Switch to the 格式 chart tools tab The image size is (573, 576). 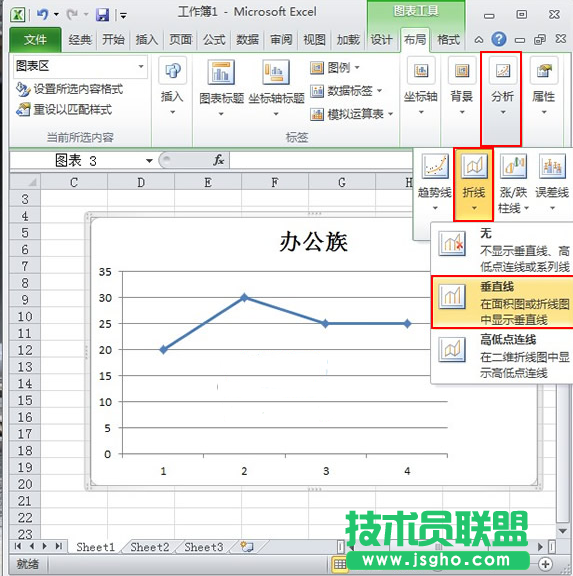click(448, 39)
